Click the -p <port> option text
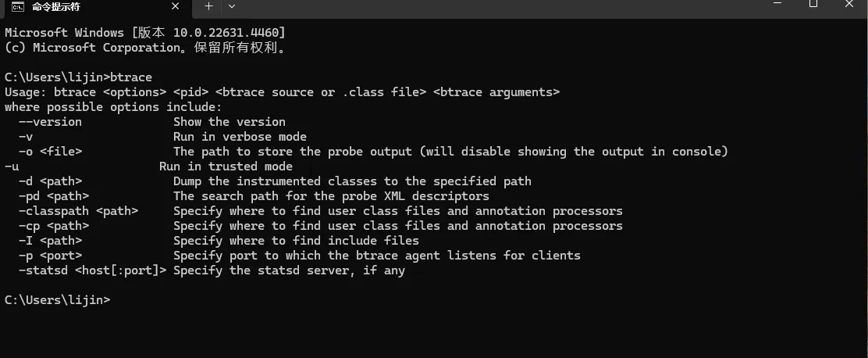Viewport: 868px width, 358px height. (x=50, y=256)
